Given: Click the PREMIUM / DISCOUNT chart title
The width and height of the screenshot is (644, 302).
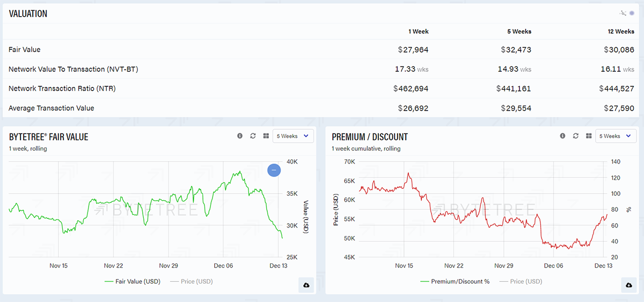Looking at the screenshot, I should (x=370, y=137).
